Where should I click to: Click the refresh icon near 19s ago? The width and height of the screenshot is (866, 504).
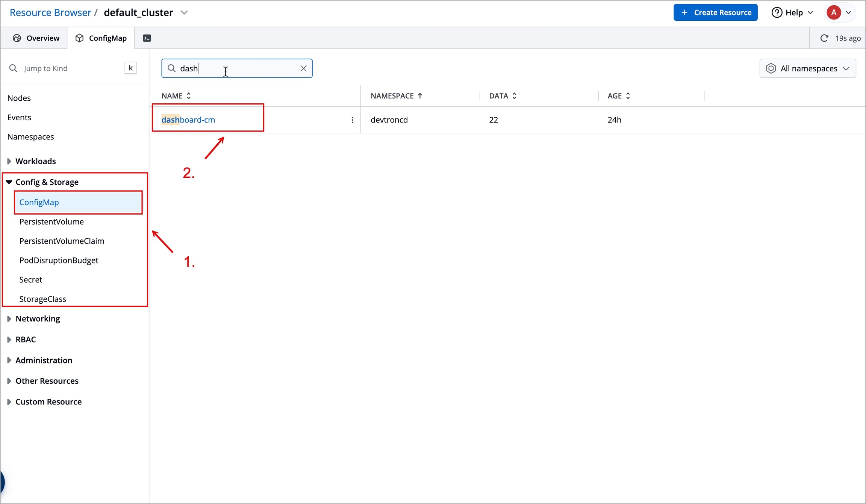[824, 38]
